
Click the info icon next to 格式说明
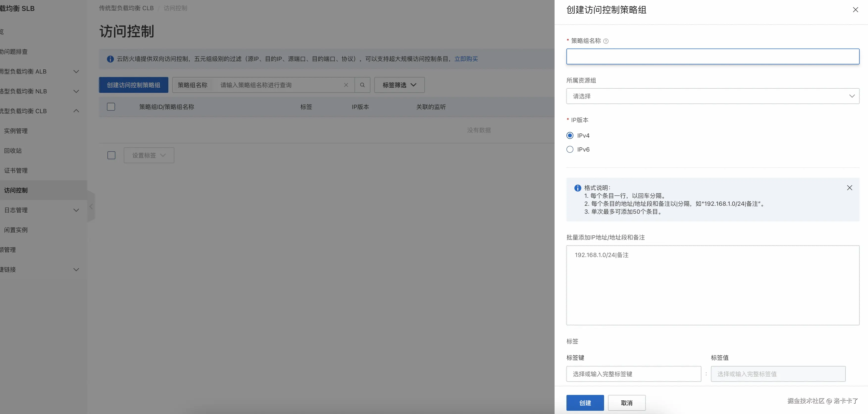point(578,188)
